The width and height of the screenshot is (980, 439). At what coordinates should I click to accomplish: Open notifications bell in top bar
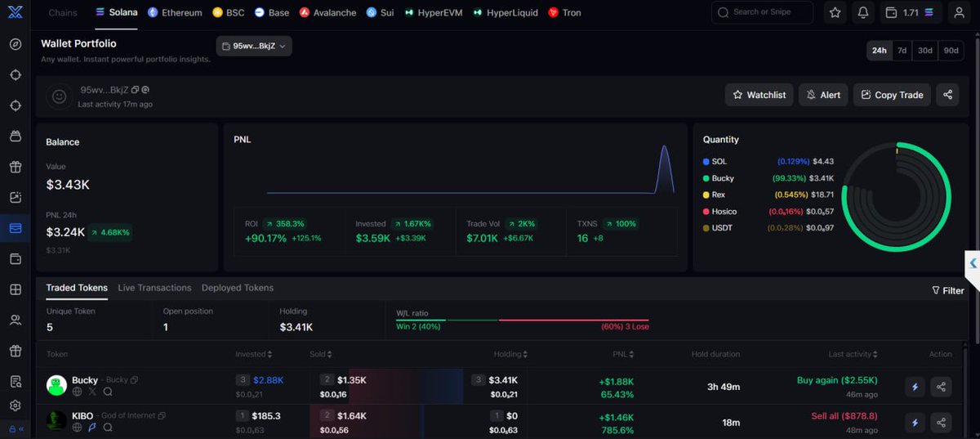[863, 13]
